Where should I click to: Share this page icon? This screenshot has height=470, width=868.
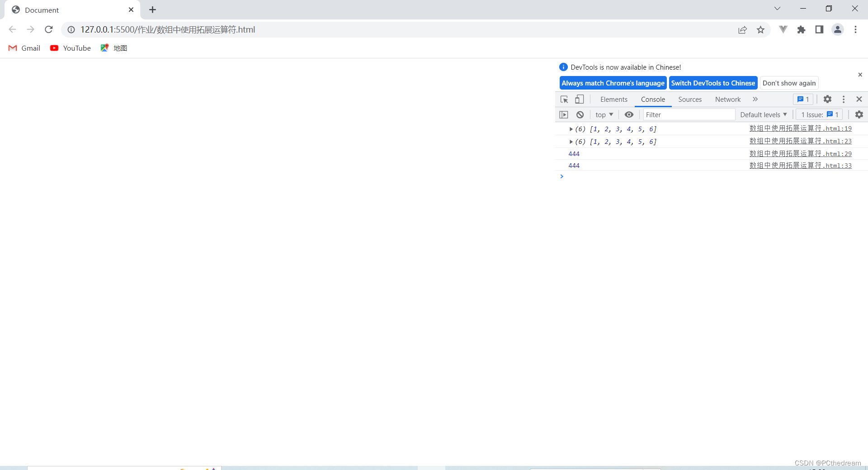coord(742,29)
